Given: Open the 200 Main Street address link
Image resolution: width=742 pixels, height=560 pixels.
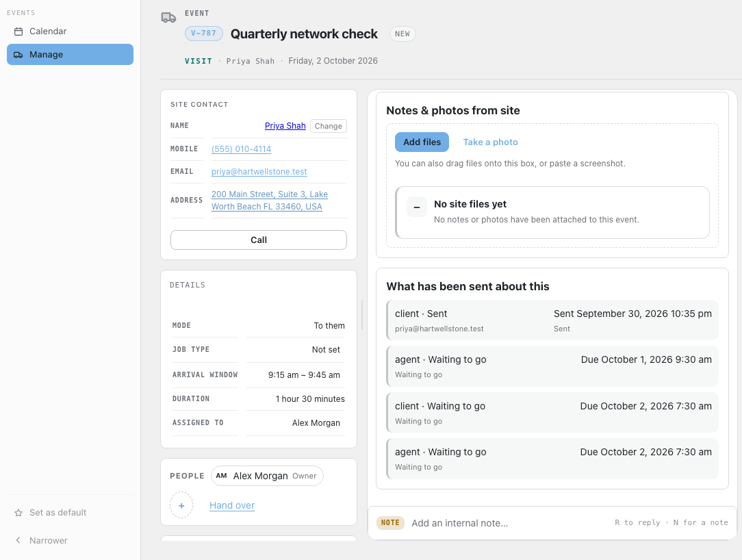Looking at the screenshot, I should (270, 201).
